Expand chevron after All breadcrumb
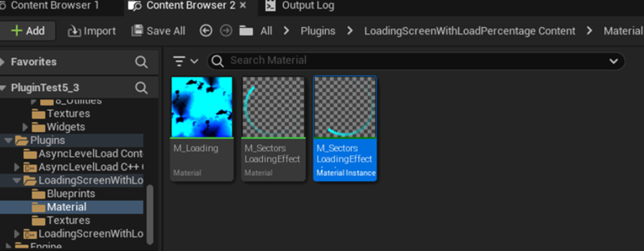 [287, 31]
